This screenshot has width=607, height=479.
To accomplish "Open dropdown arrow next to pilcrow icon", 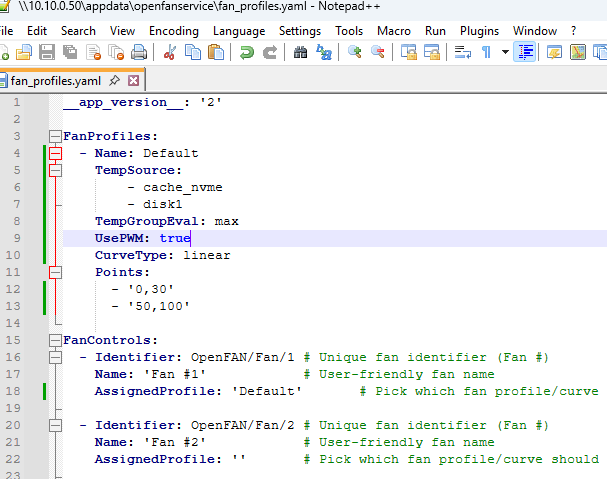I will [x=505, y=52].
